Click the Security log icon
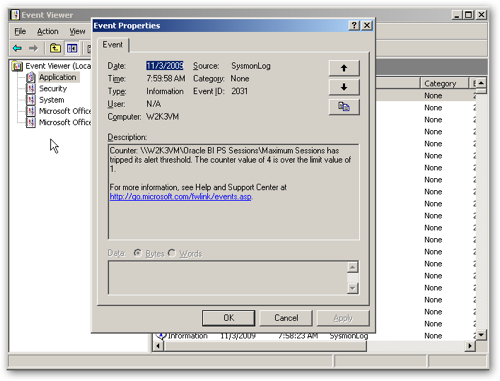Image resolution: width=500 pixels, height=381 pixels. point(31,89)
